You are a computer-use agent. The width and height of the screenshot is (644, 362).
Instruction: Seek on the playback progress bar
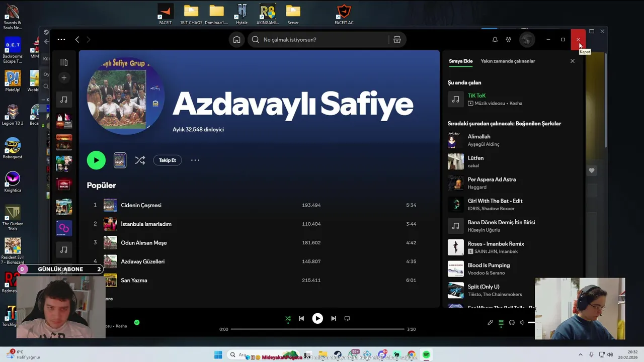317,329
